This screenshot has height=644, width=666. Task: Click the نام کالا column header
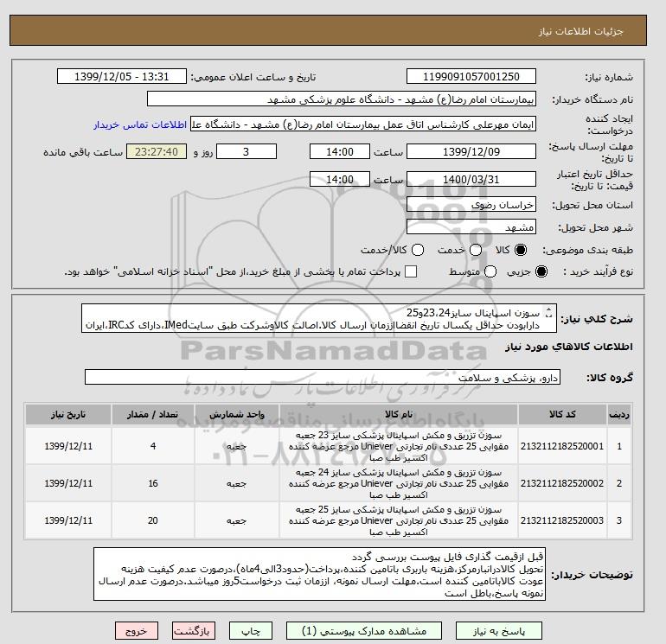[x=399, y=414]
